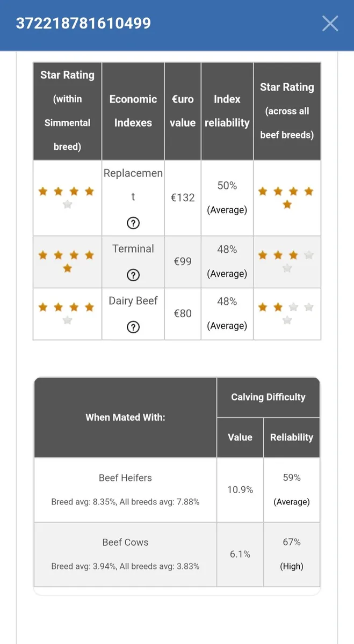Select the €uro value column header

pyautogui.click(x=183, y=111)
